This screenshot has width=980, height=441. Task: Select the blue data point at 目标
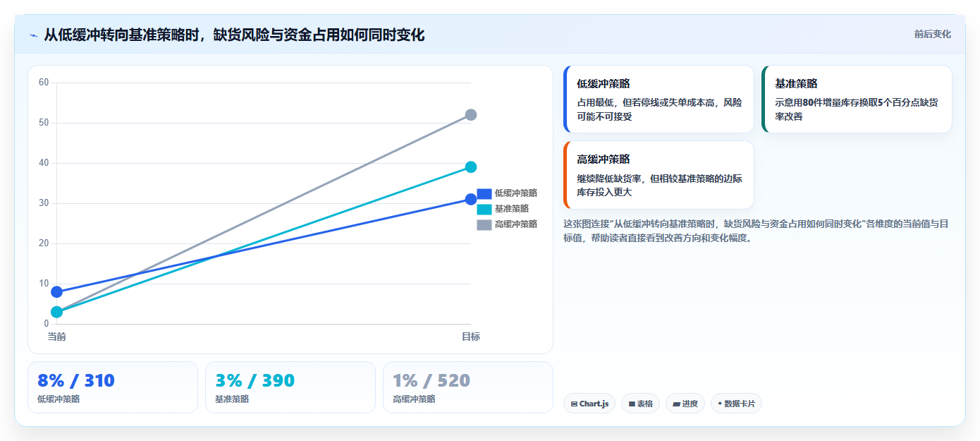click(471, 199)
